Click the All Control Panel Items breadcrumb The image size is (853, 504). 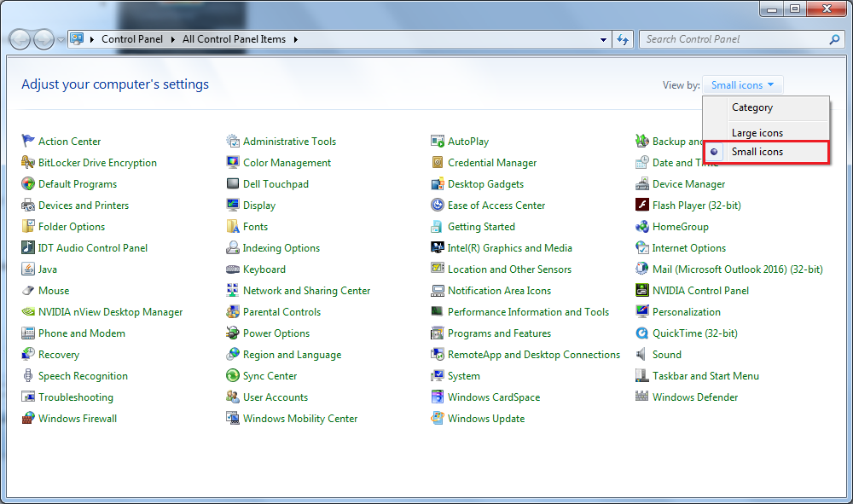pos(234,39)
